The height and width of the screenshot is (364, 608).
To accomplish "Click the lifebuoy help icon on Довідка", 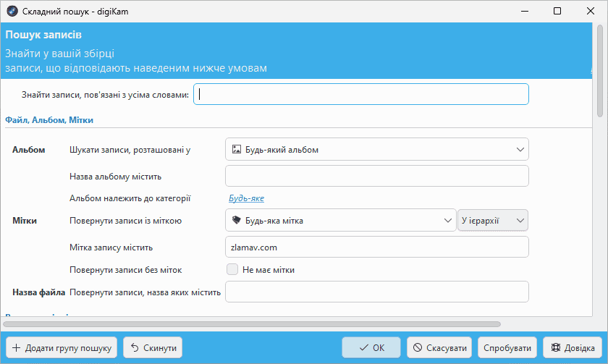I will coord(556,347).
